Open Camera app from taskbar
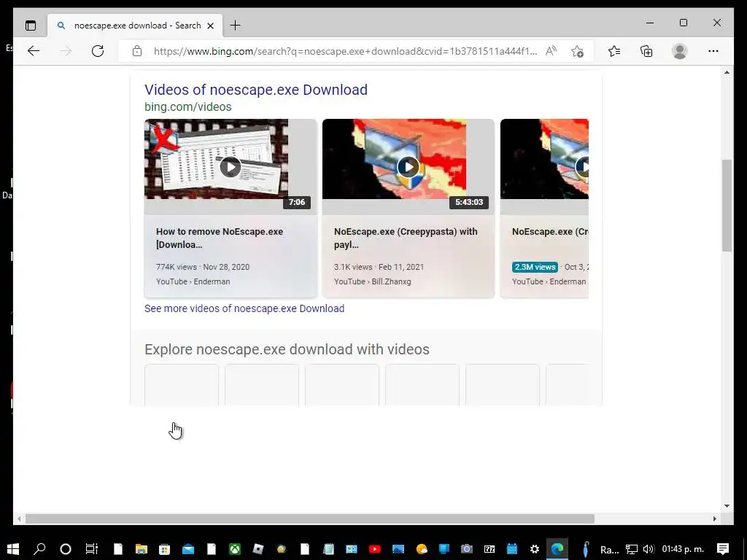The width and height of the screenshot is (747, 560). click(x=467, y=549)
